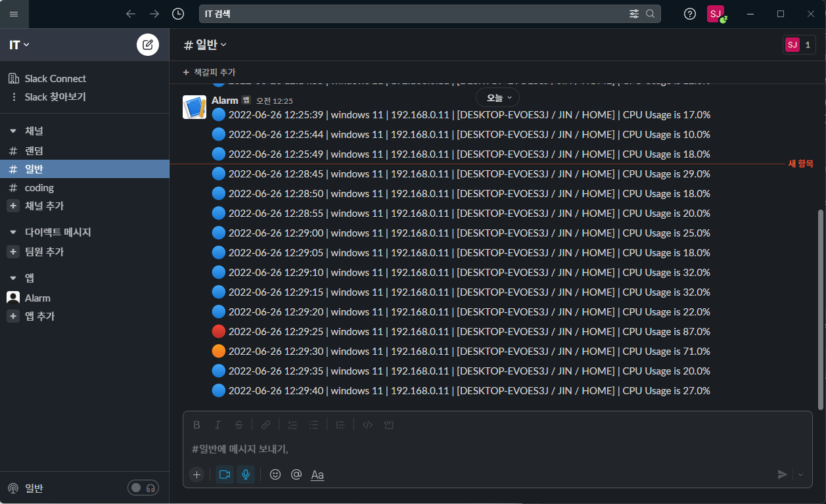Click the 12:29:20 CPU 22.0% message
This screenshot has width=826, height=504.
(x=461, y=311)
